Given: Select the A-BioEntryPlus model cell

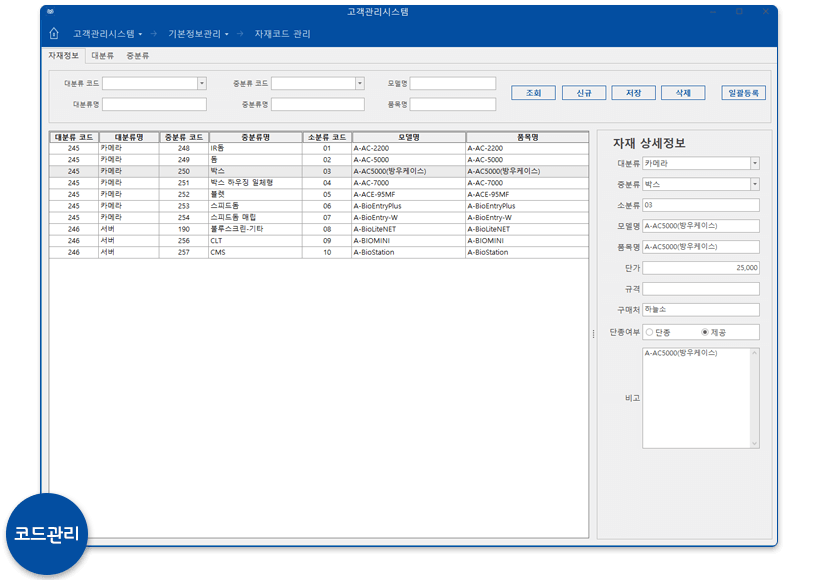Looking at the screenshot, I should click(409, 206).
